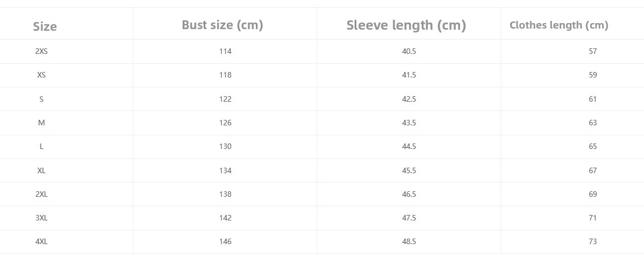
Task: Select sleeve length value 48.5
Action: click(408, 241)
